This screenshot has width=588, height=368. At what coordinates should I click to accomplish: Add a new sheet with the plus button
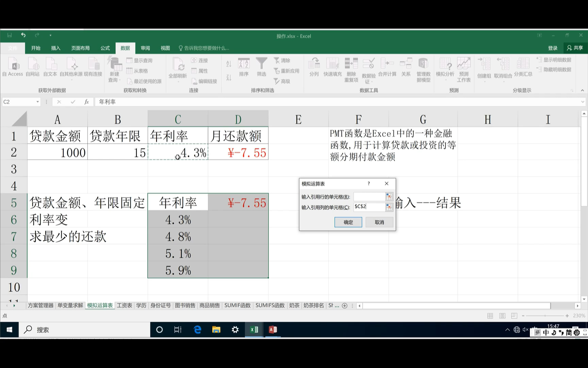point(345,306)
